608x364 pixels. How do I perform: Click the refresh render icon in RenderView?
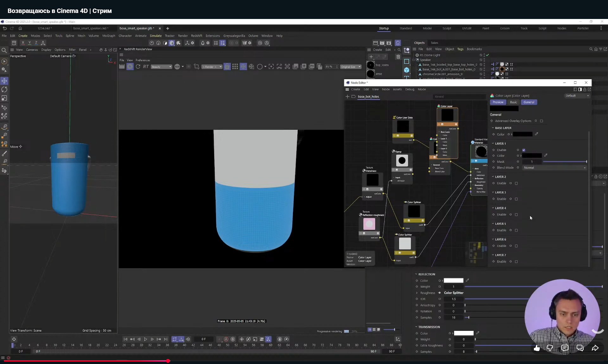coord(138,66)
